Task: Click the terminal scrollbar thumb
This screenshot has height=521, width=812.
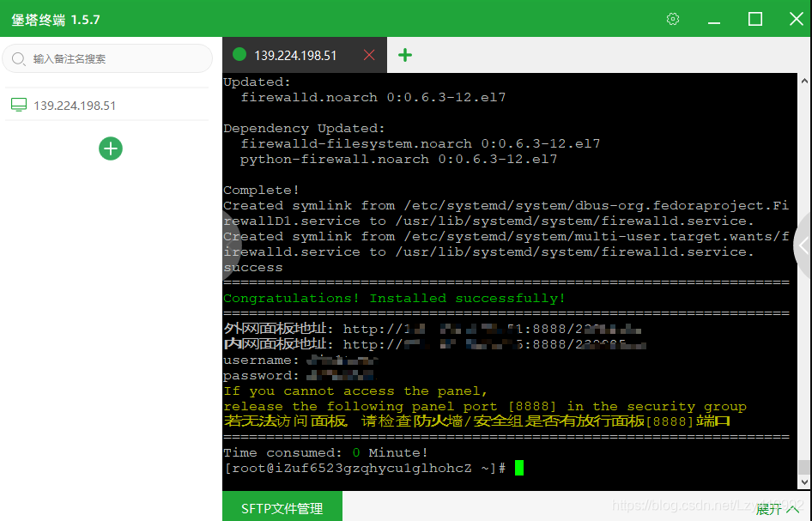Action: (804, 467)
